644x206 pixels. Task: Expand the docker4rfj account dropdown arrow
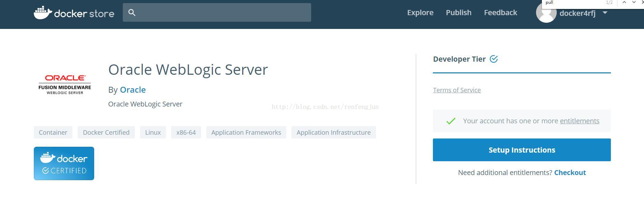[x=605, y=13]
